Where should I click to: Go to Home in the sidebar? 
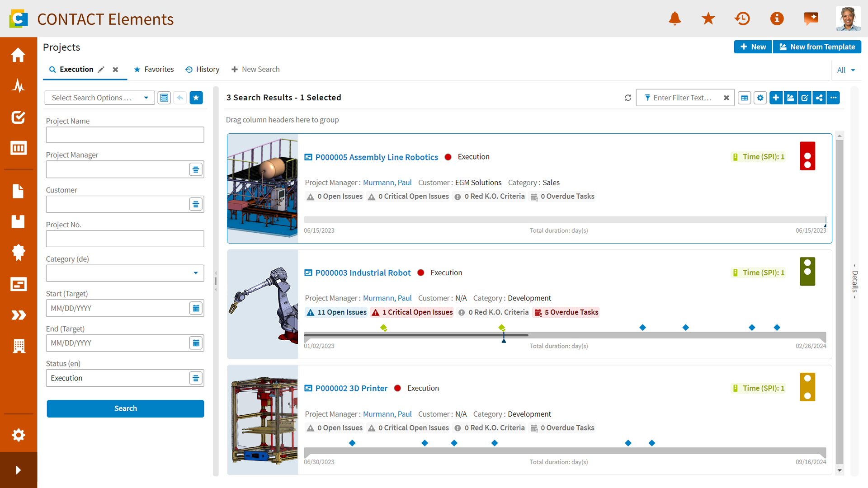pyautogui.click(x=18, y=55)
